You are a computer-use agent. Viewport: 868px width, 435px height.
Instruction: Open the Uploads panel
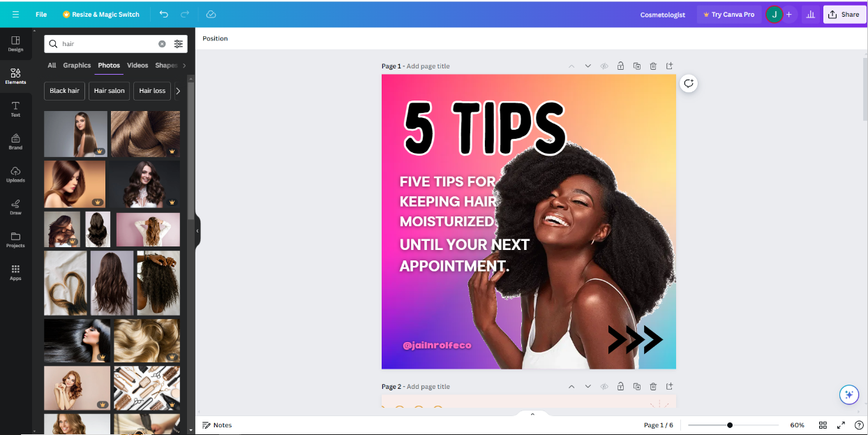pos(15,175)
